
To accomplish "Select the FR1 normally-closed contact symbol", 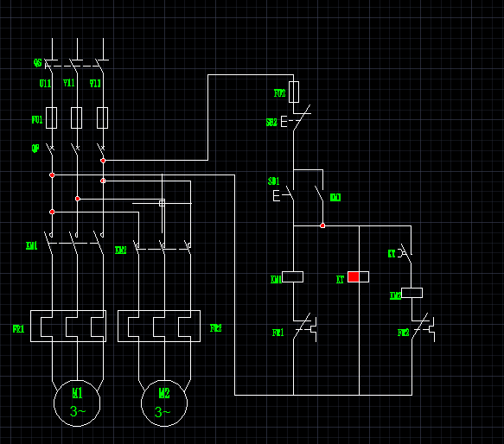I will 305,327.
